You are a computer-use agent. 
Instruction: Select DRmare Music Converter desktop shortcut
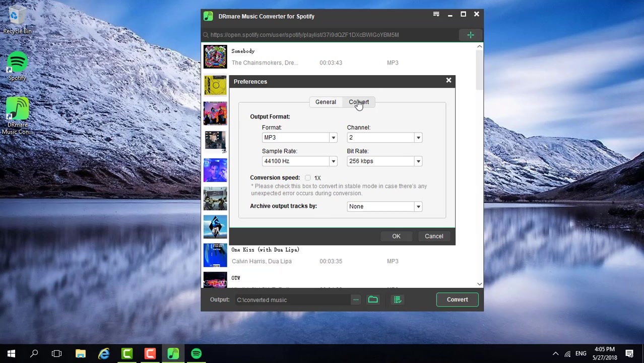17,116
